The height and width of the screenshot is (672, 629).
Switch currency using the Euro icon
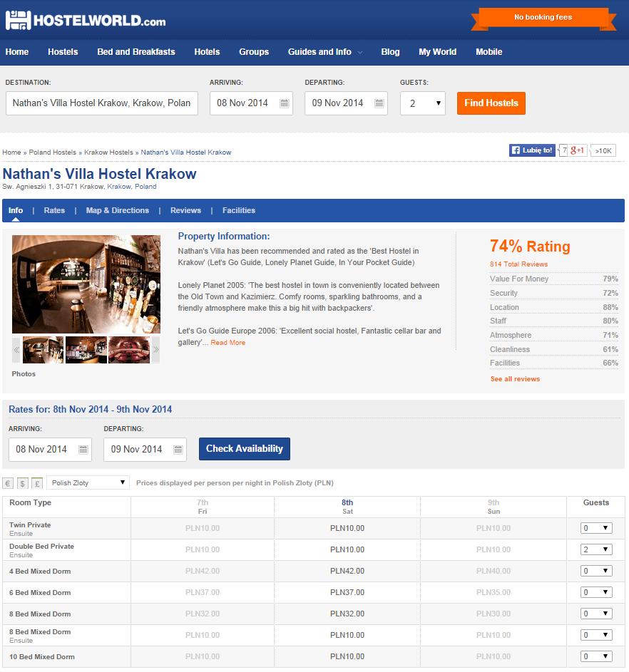tap(8, 483)
